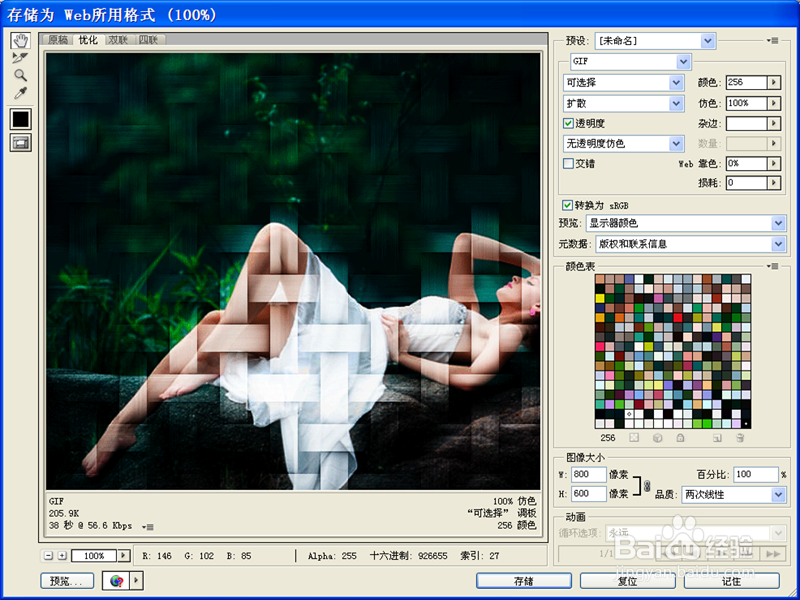This screenshot has width=800, height=600.
Task: Open the 损耗 lossy slider arrow
Action: (x=774, y=183)
